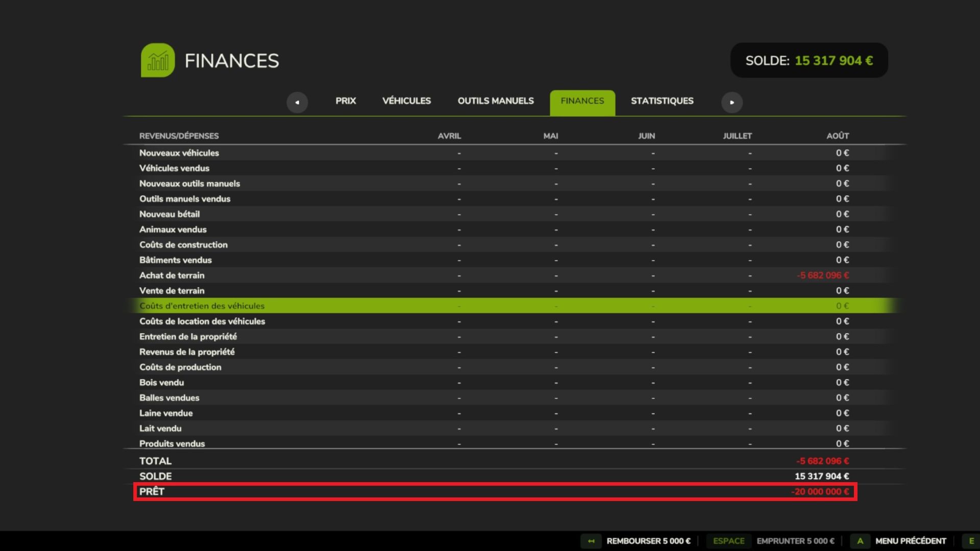This screenshot has width=980, height=551.
Task: Click the Solde balance display
Action: click(x=808, y=61)
